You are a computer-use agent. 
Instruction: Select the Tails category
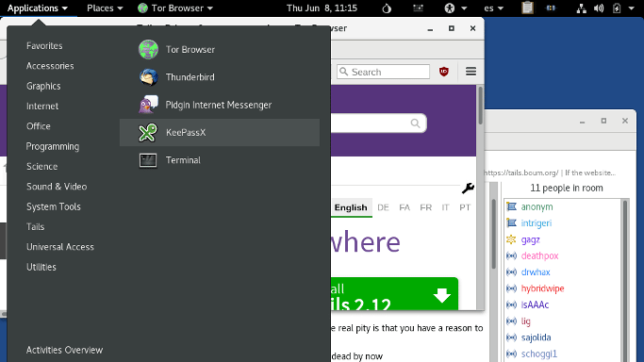tap(35, 227)
